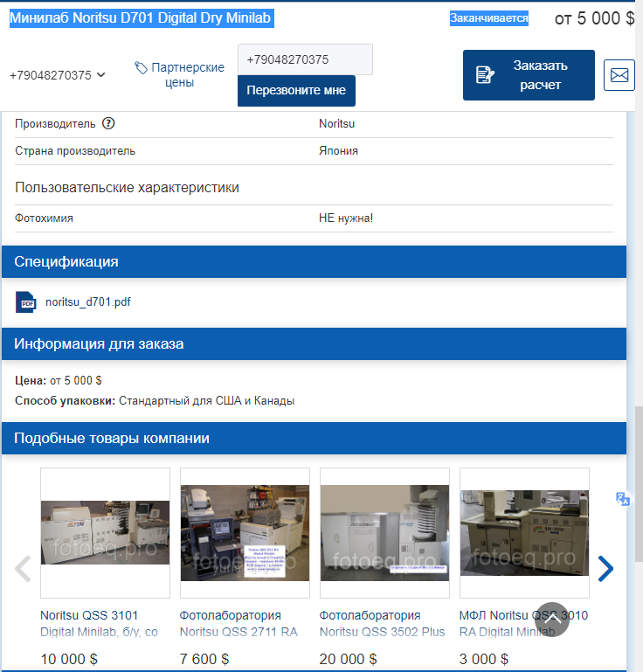
Task: Click the Цена: от 5 000 $ line
Action: coord(59,381)
